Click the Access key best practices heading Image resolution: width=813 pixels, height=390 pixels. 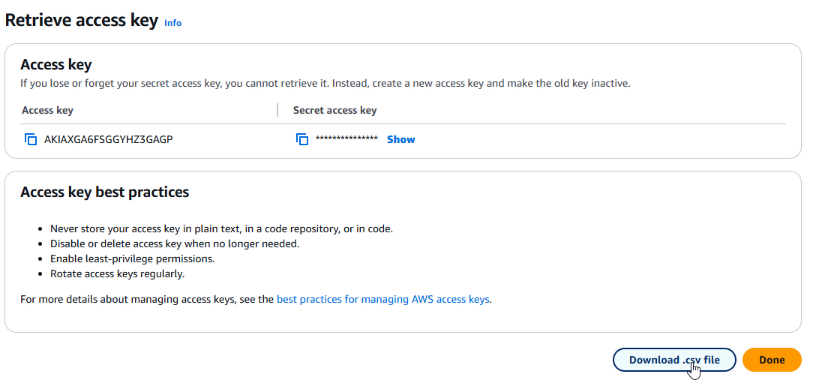[x=105, y=192]
